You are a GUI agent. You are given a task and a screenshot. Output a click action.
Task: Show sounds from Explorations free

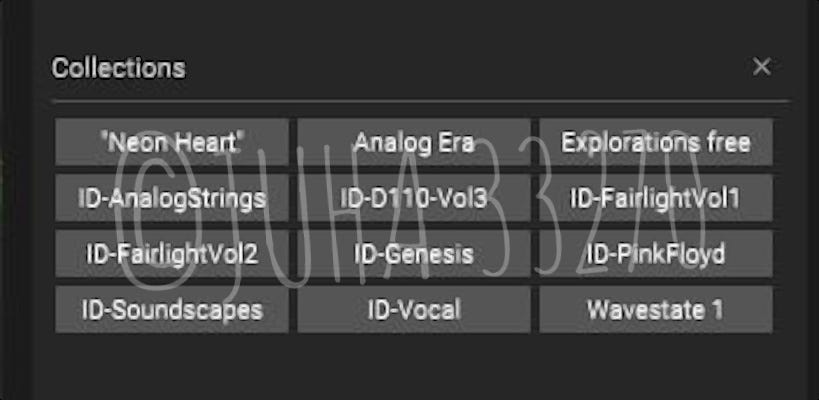pyautogui.click(x=656, y=142)
